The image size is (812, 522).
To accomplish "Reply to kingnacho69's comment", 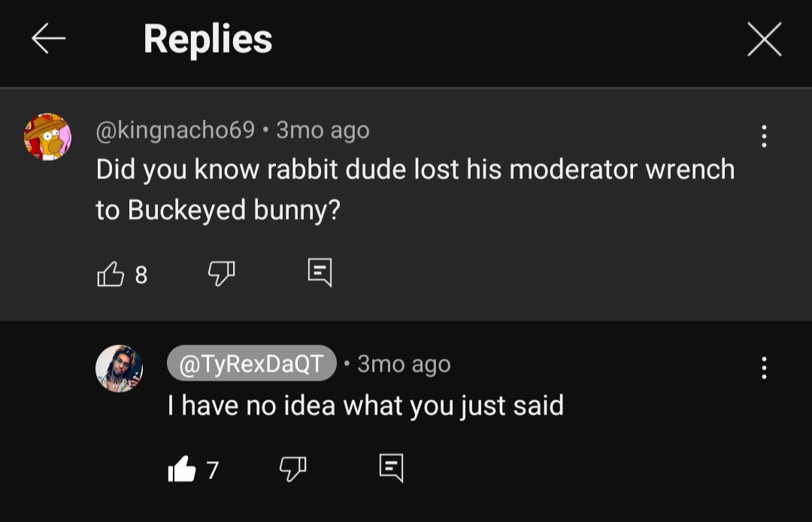I will click(x=320, y=272).
